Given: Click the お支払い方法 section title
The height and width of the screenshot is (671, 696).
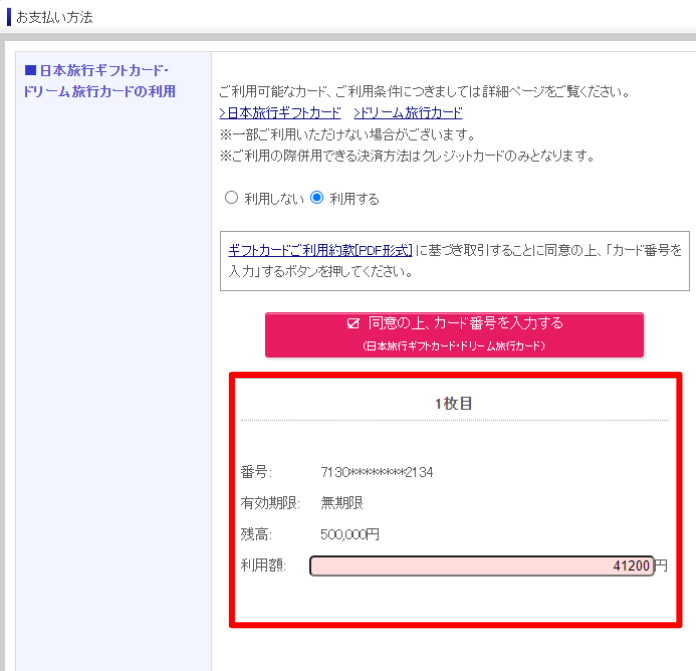Looking at the screenshot, I should [x=54, y=17].
